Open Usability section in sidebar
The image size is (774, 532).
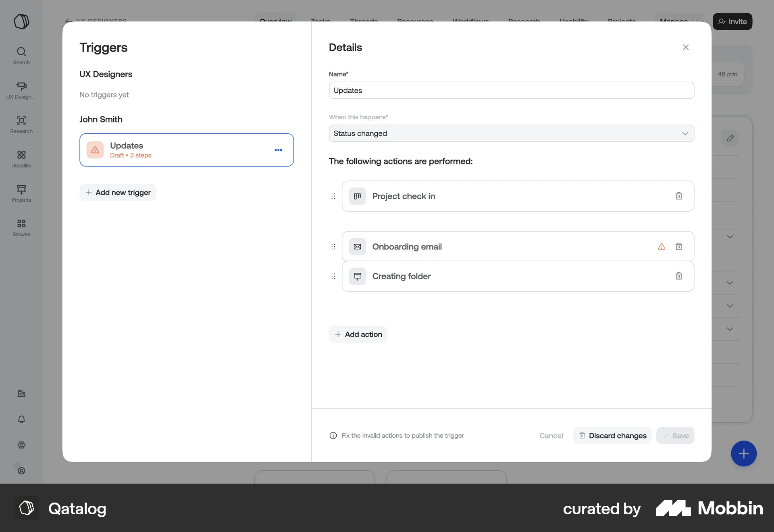pyautogui.click(x=21, y=159)
